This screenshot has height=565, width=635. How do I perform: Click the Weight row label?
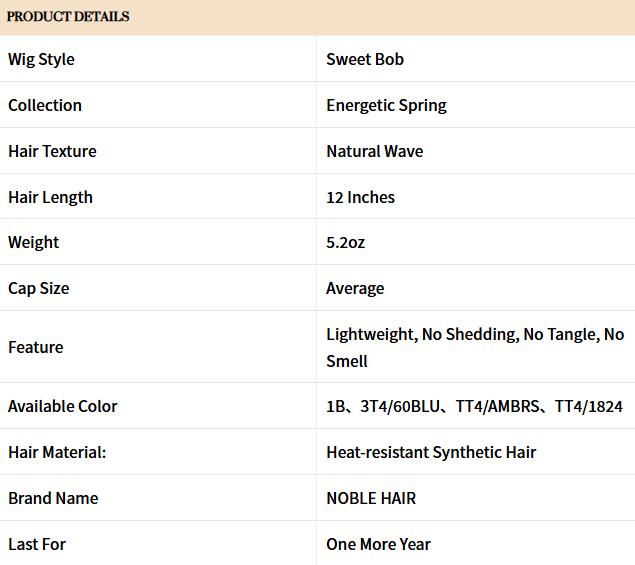(33, 242)
